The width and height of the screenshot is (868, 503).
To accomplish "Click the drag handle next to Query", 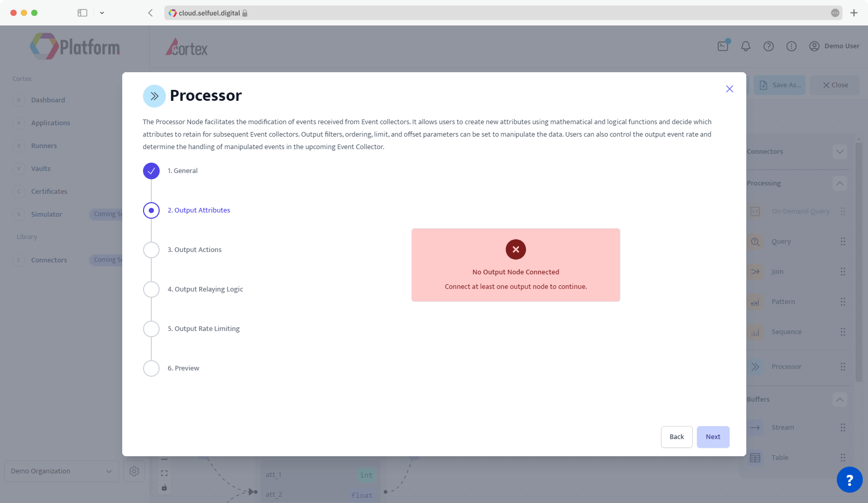I will pyautogui.click(x=843, y=242).
